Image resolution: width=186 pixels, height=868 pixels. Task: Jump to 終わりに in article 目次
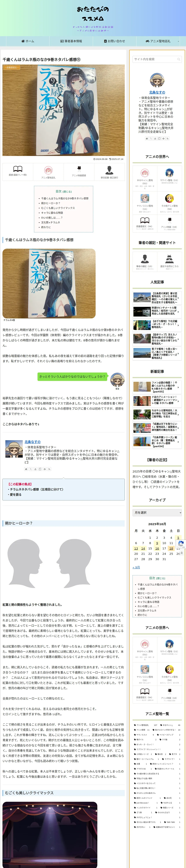46,227
